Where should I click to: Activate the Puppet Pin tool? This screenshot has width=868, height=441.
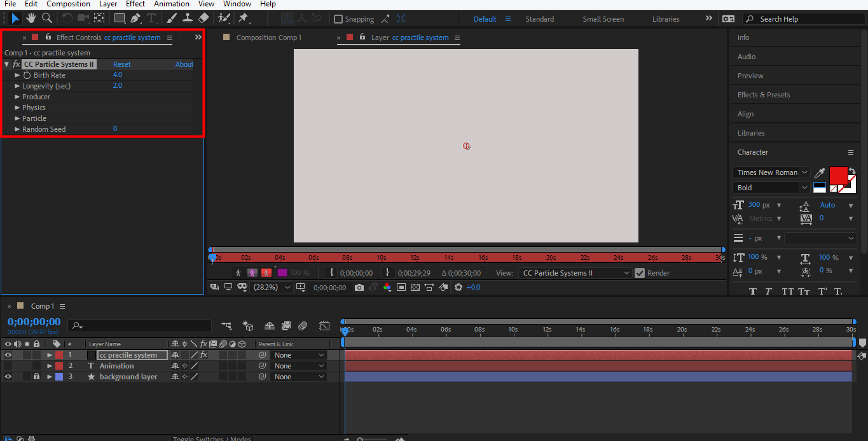coord(243,18)
